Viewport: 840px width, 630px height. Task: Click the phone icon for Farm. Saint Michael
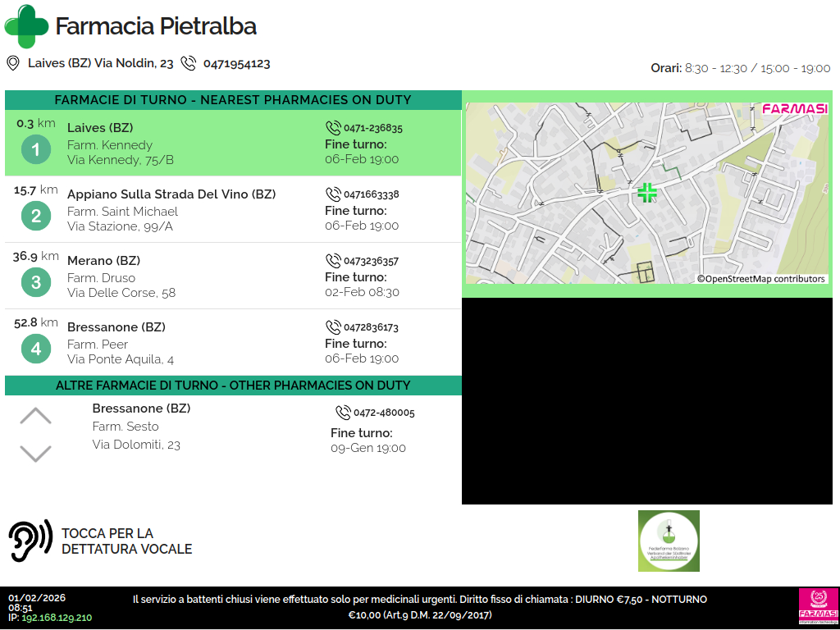coord(333,194)
